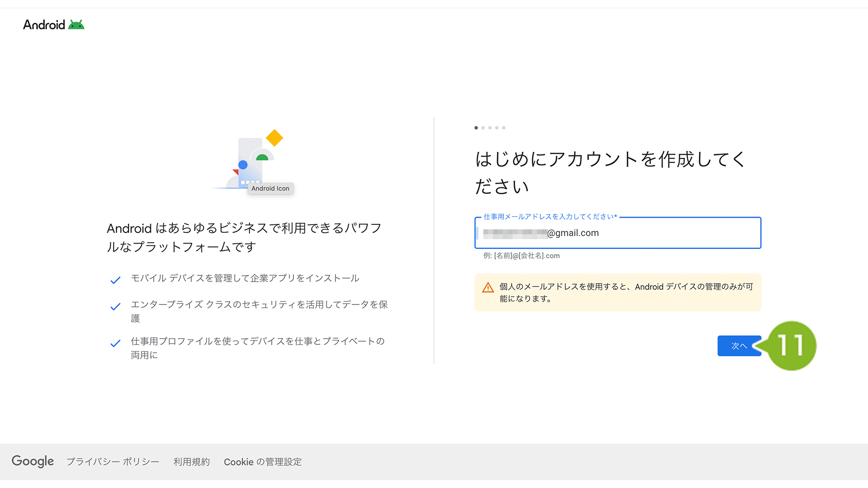Focus the work email address field
Screen dimensions: 868x488
pyautogui.click(x=618, y=233)
